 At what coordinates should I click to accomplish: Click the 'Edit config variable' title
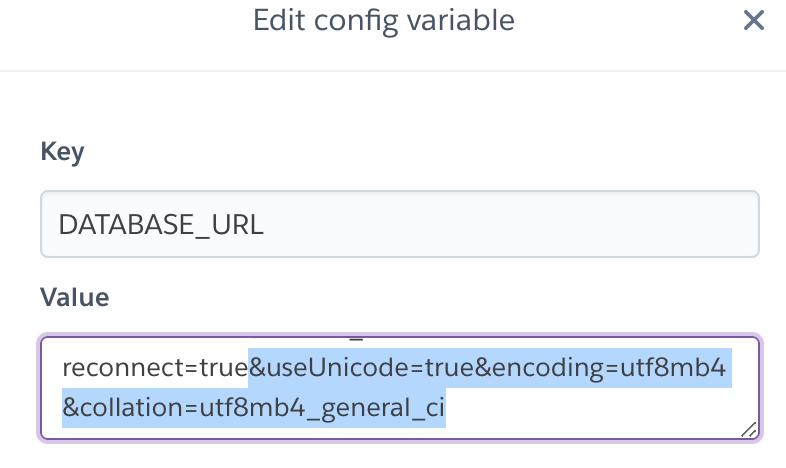click(384, 20)
